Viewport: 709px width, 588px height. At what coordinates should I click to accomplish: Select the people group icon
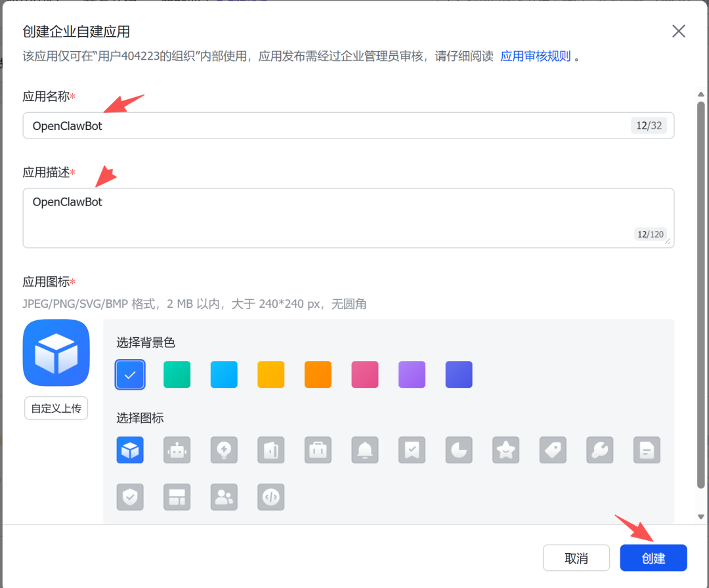pyautogui.click(x=224, y=497)
